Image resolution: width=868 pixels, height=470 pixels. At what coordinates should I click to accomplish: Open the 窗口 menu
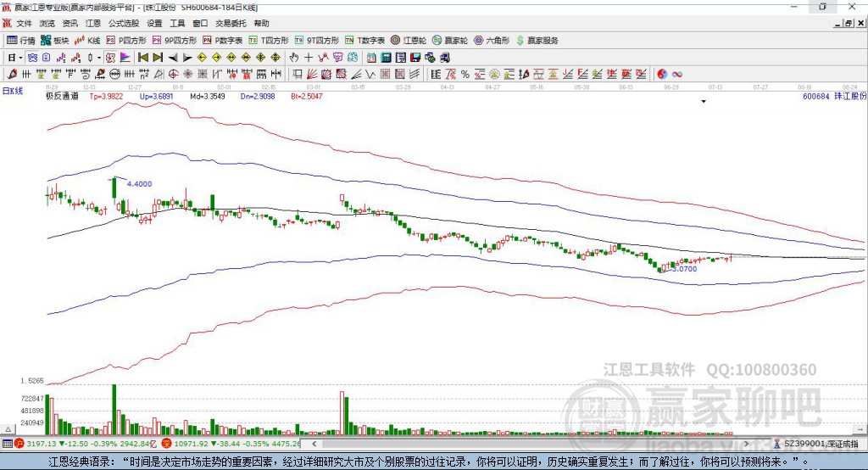(x=200, y=23)
